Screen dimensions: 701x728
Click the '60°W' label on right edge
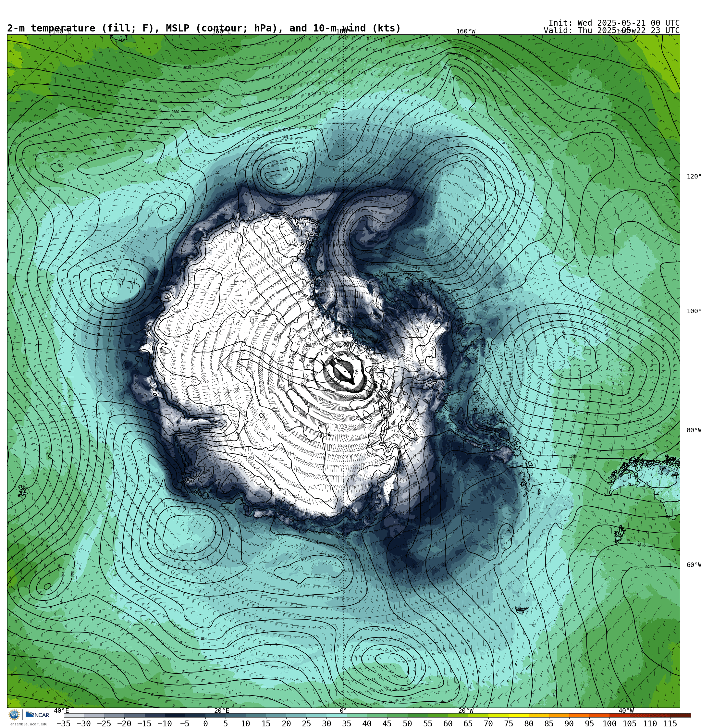(x=694, y=565)
